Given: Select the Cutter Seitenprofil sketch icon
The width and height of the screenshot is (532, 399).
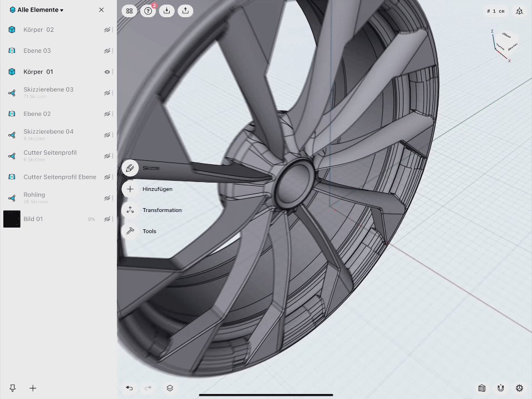Looking at the screenshot, I should click(12, 156).
